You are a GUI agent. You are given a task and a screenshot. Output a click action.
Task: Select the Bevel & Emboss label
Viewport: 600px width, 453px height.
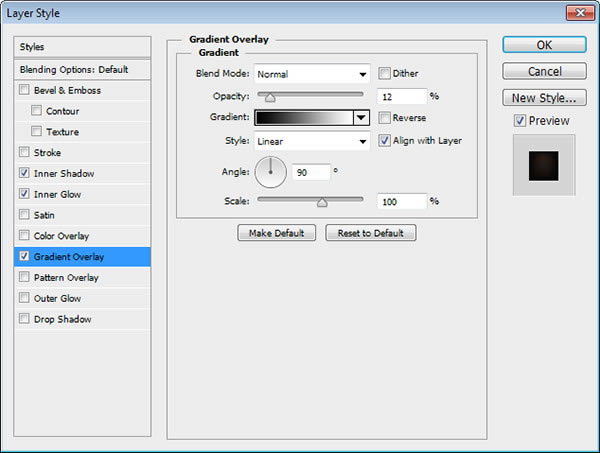coord(67,90)
